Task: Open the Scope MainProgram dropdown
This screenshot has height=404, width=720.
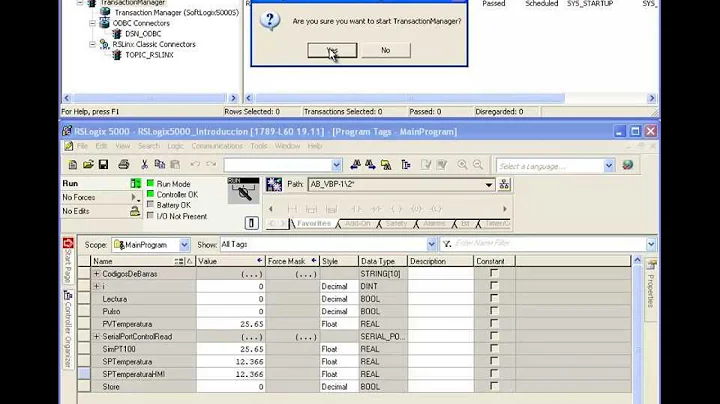Action: click(x=184, y=245)
